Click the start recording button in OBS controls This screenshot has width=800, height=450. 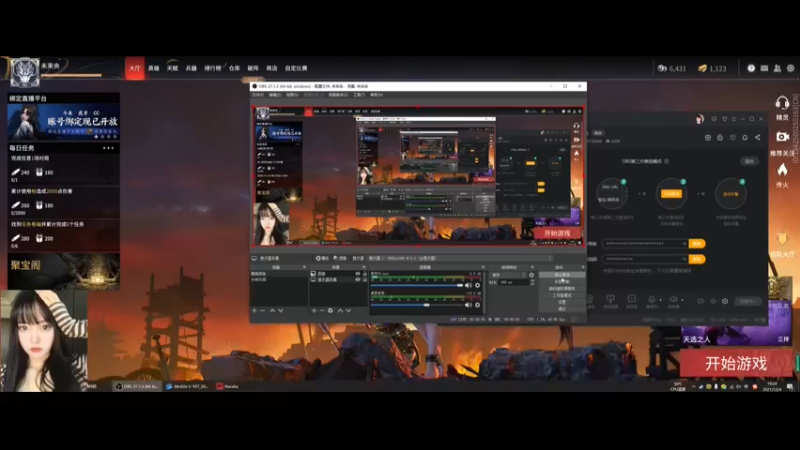click(562, 281)
